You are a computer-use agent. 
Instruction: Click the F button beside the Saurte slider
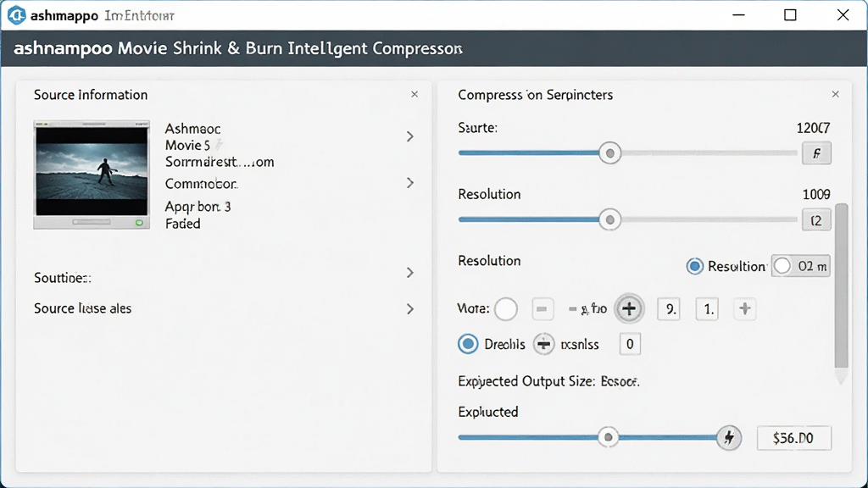click(816, 153)
